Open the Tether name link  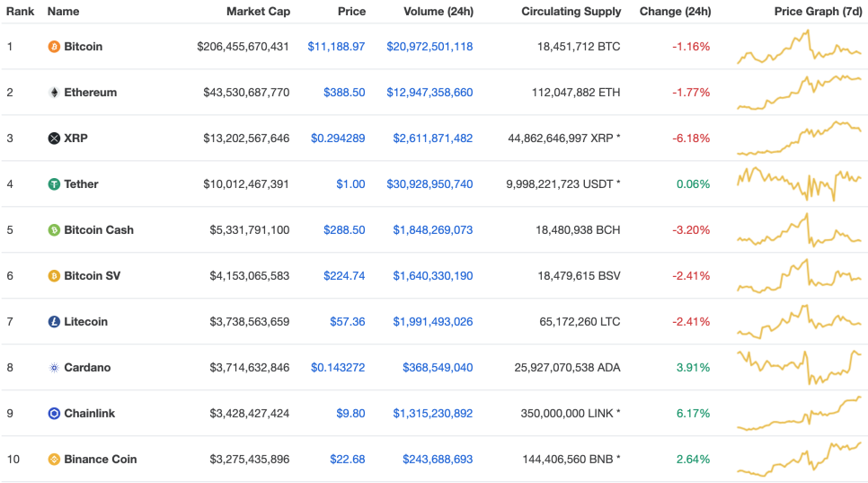point(81,184)
